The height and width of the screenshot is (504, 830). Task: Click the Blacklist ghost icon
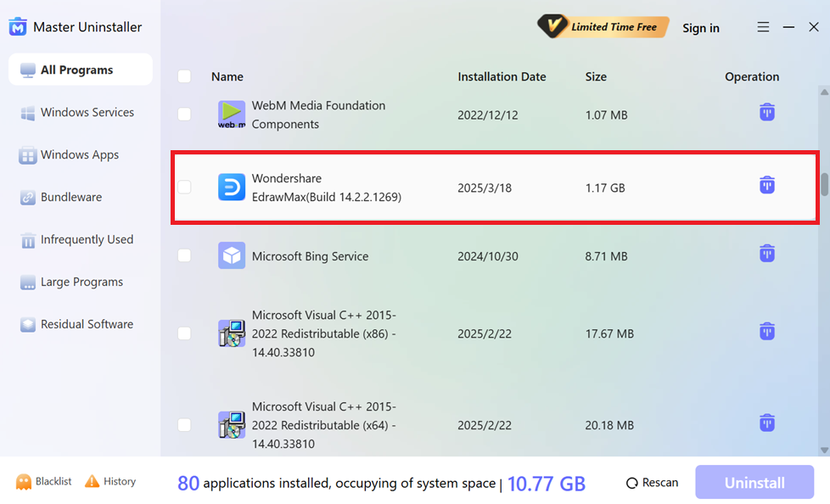click(23, 481)
